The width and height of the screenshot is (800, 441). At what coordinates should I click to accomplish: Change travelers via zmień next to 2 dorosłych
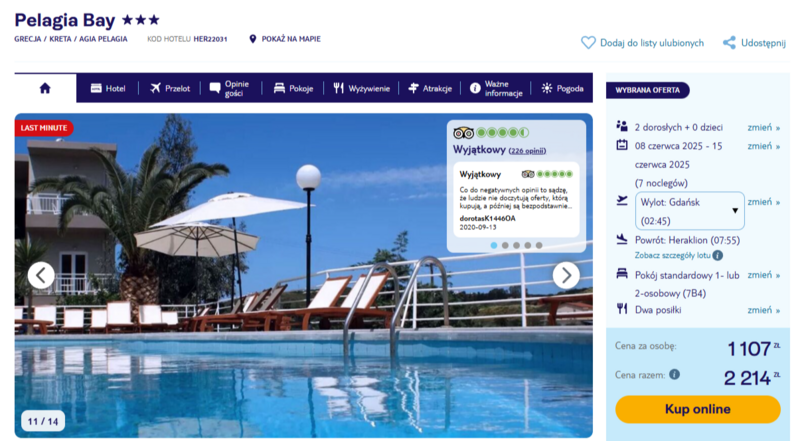763,127
